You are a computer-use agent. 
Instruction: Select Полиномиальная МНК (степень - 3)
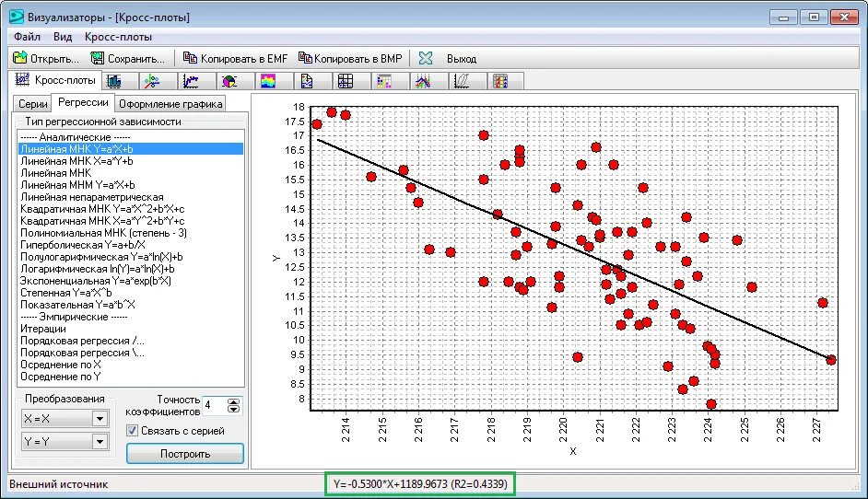tap(131, 233)
